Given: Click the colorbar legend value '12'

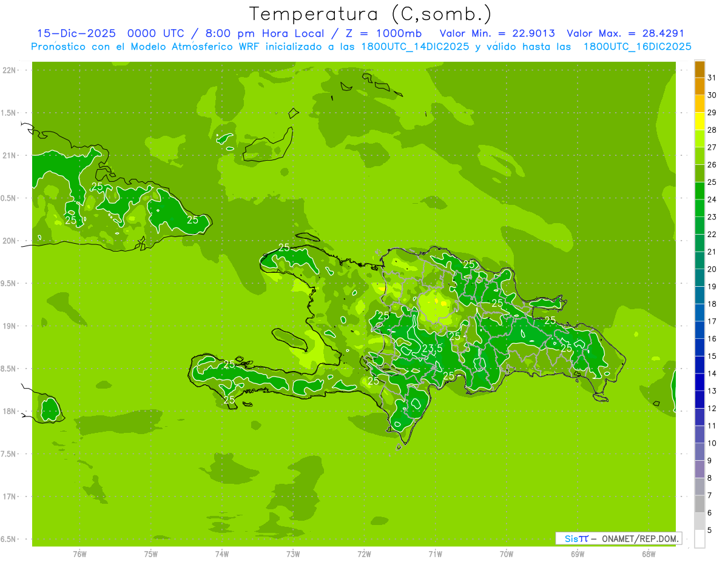Looking at the screenshot, I should [x=712, y=409].
